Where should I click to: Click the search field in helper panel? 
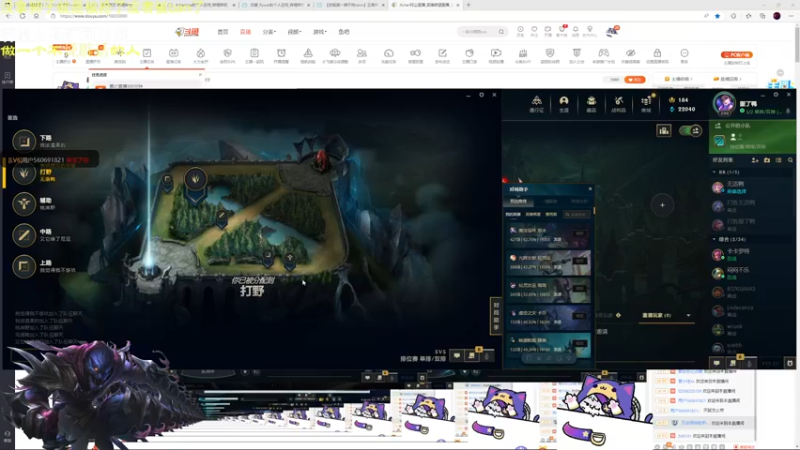pyautogui.click(x=577, y=214)
